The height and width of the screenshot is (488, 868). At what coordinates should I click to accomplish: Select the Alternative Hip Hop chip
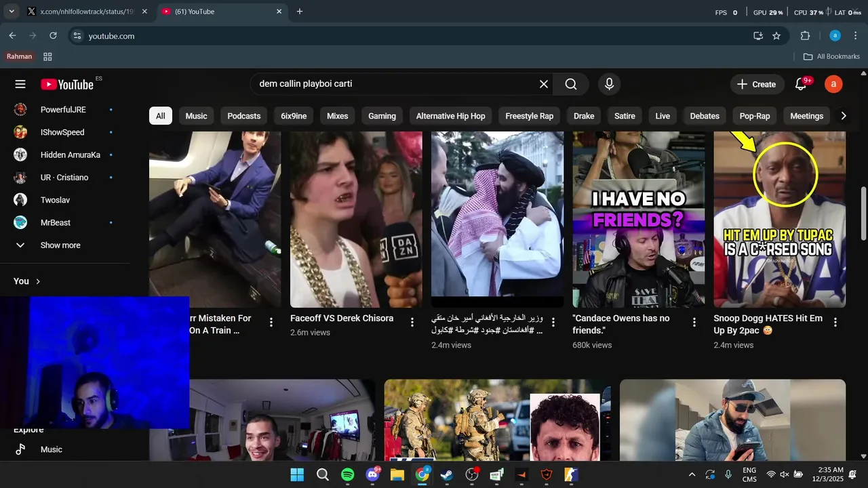coord(450,116)
